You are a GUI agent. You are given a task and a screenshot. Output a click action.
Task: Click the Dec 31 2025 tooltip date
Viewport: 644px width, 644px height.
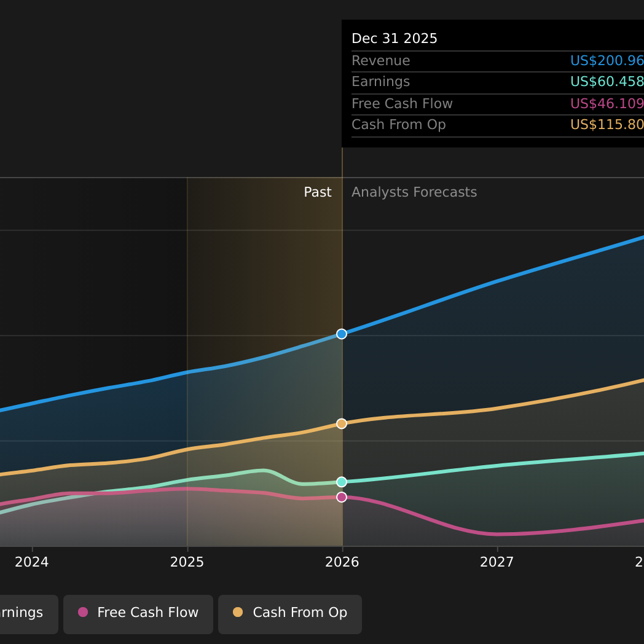pos(395,39)
